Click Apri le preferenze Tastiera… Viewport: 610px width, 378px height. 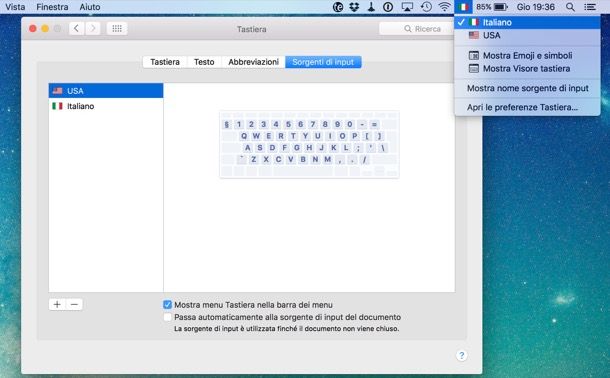[527, 107]
